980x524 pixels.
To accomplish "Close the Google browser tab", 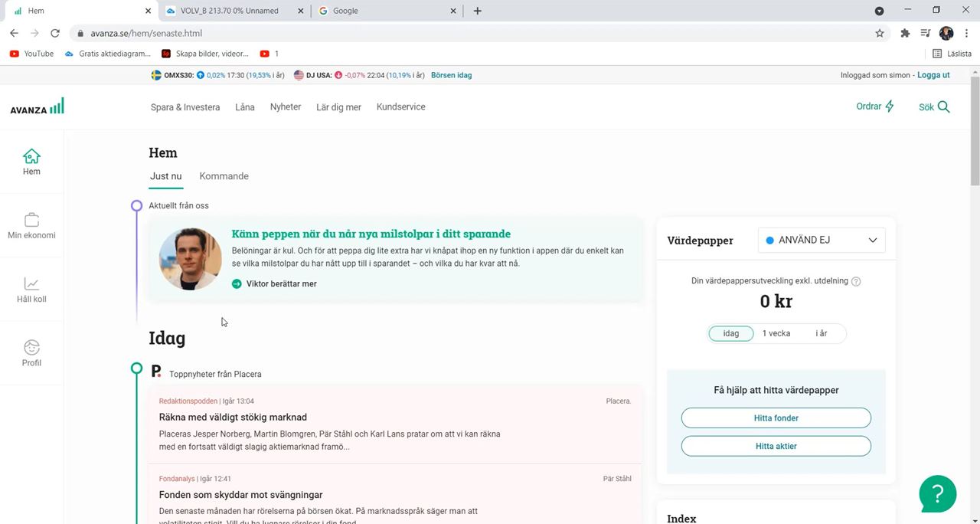I will tap(453, 11).
